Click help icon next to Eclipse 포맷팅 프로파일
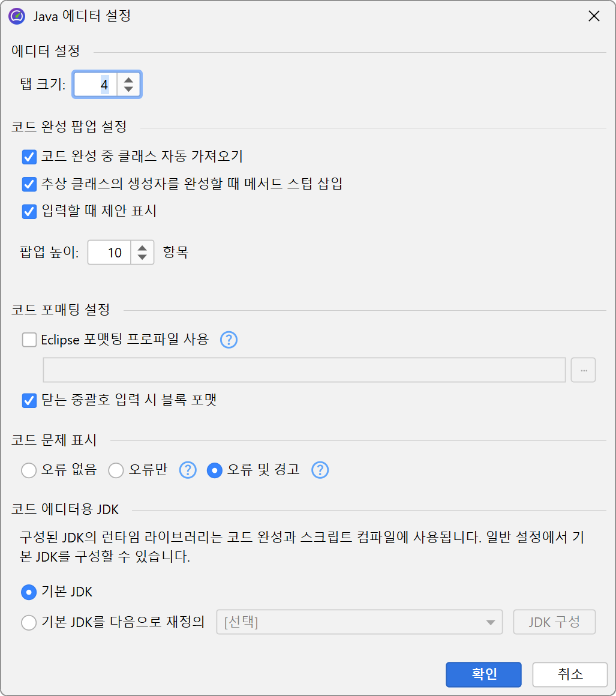The width and height of the screenshot is (616, 696). pyautogui.click(x=229, y=340)
